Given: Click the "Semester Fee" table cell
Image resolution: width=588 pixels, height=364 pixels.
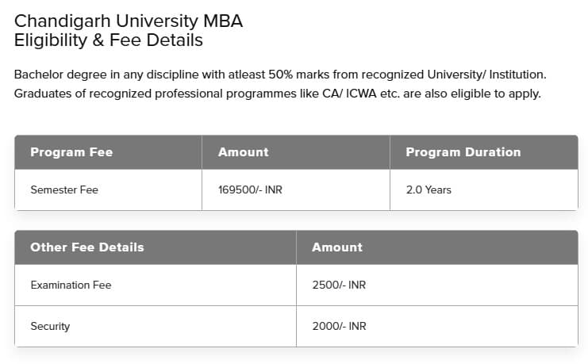Looking at the screenshot, I should (x=64, y=190).
